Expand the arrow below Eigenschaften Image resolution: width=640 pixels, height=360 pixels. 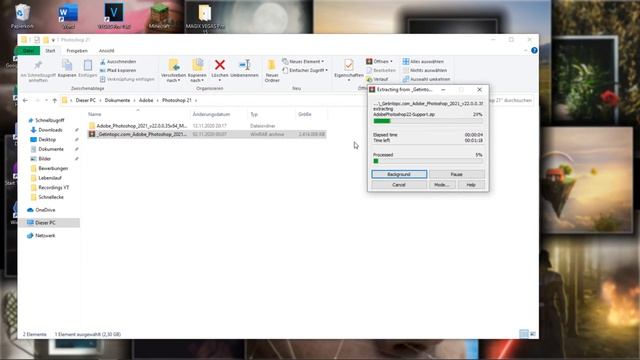point(349,80)
